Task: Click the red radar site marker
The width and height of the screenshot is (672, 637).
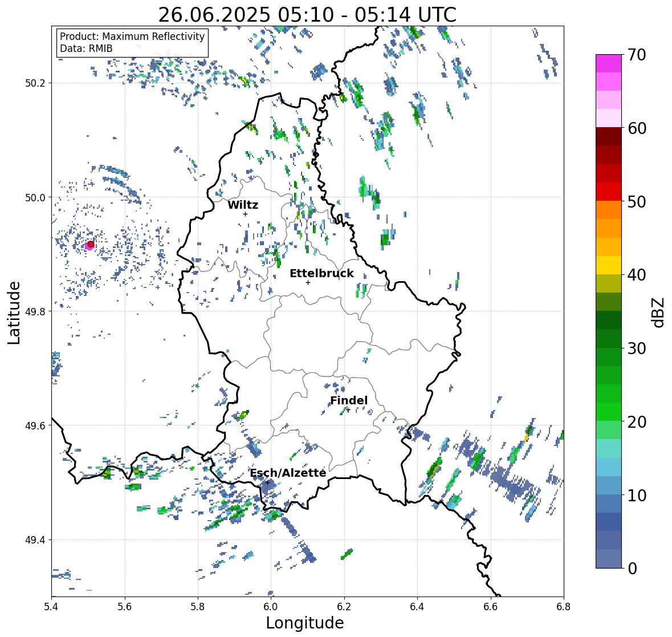Action: 91,244
